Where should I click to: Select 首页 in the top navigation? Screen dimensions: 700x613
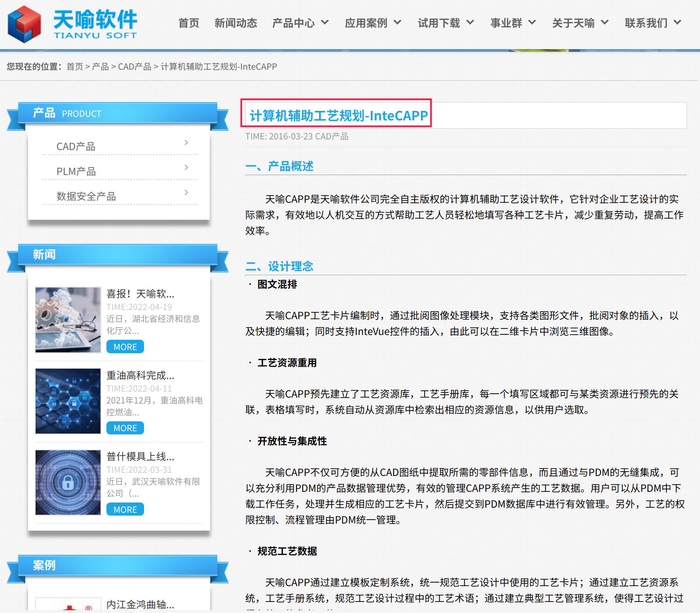click(188, 23)
